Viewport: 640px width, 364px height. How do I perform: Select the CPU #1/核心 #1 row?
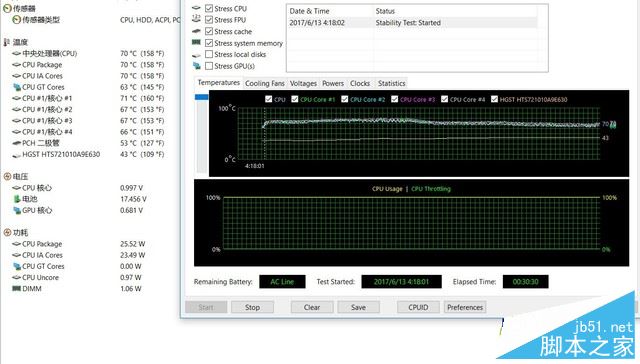tap(89, 98)
